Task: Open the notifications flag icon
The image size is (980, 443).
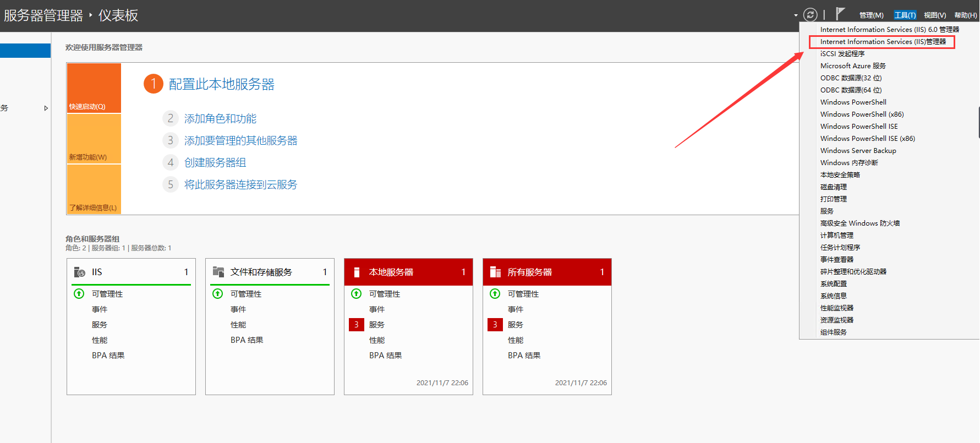Action: [x=840, y=14]
